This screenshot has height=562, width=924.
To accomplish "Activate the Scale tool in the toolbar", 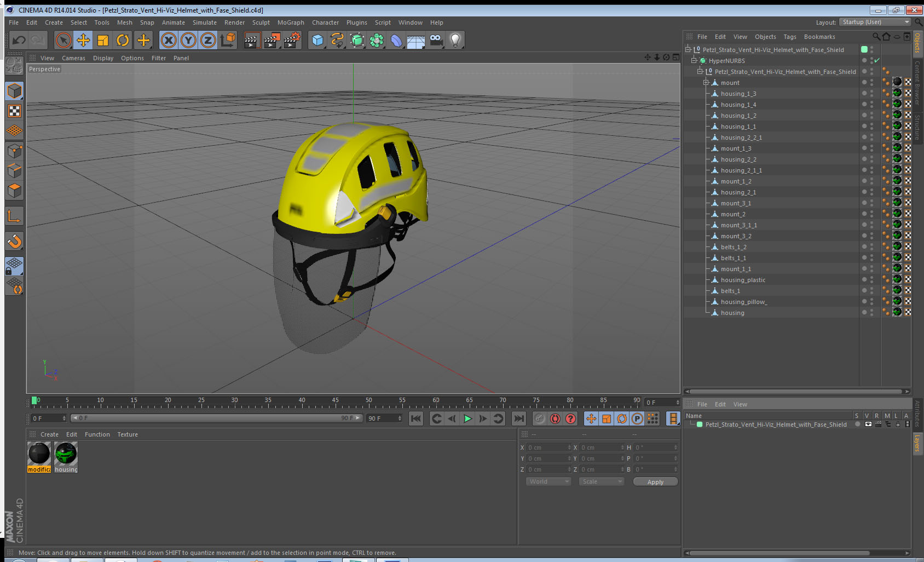I will 103,40.
